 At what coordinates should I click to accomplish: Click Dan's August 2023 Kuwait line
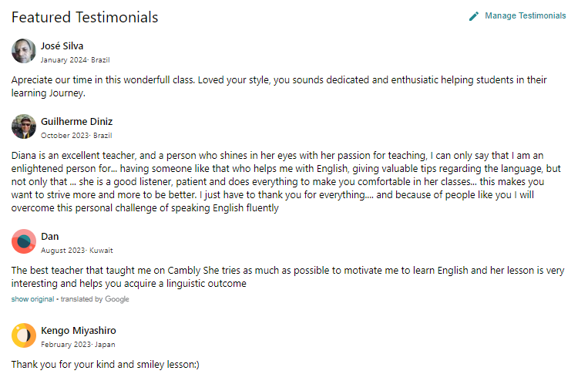76,250
